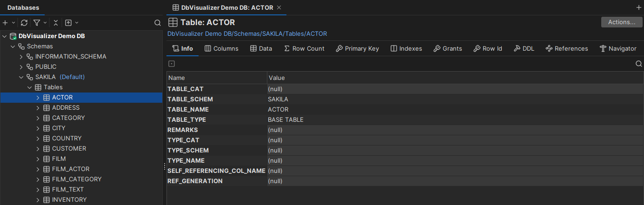The width and height of the screenshot is (644, 205).
Task: Switch to the Info tab
Action: (x=183, y=48)
